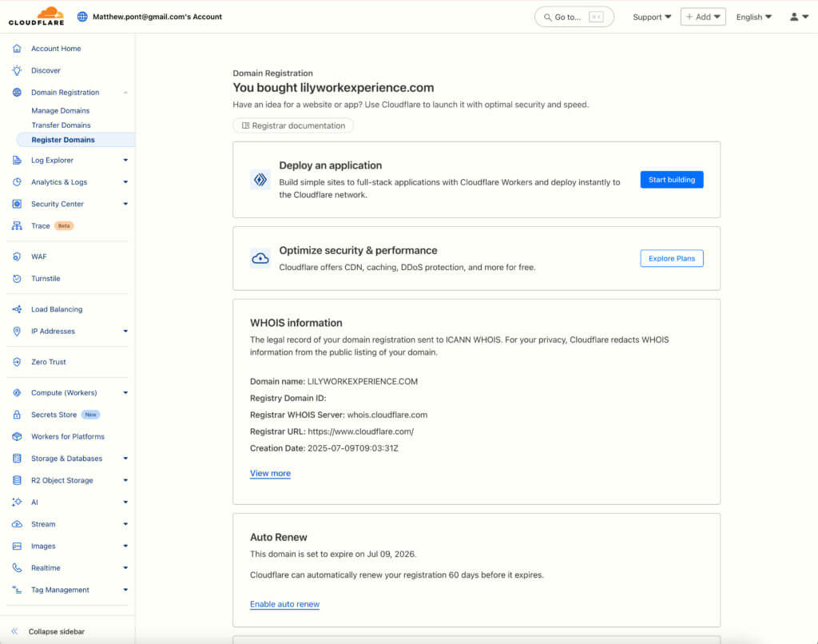Expand the Tag Management submenu arrow
This screenshot has width=818, height=644.
(x=125, y=590)
